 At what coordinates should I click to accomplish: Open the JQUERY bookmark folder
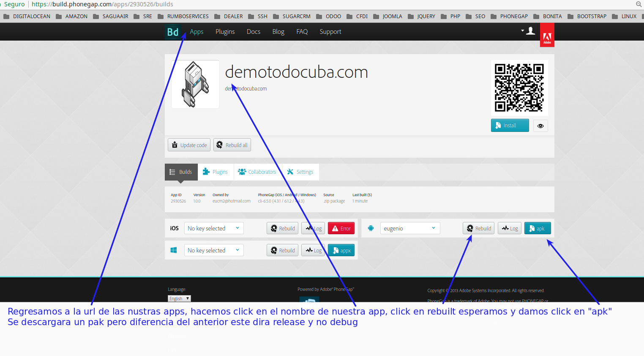[421, 16]
